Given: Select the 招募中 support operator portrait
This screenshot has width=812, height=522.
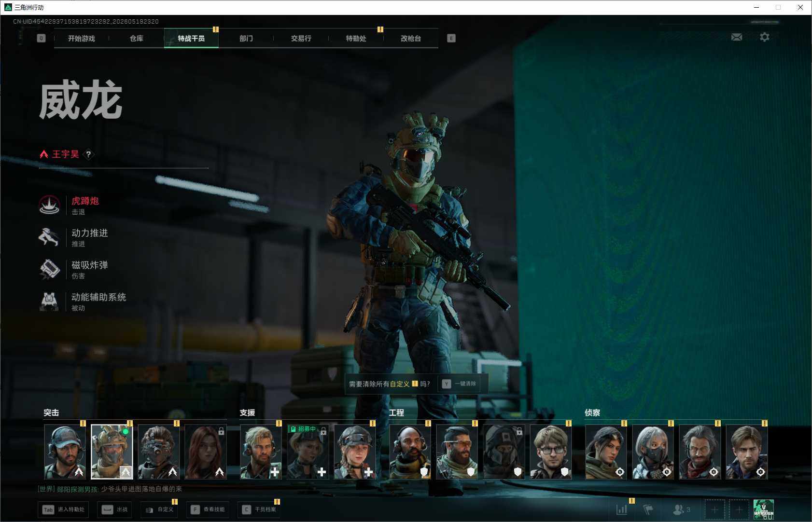Looking at the screenshot, I should pos(308,452).
